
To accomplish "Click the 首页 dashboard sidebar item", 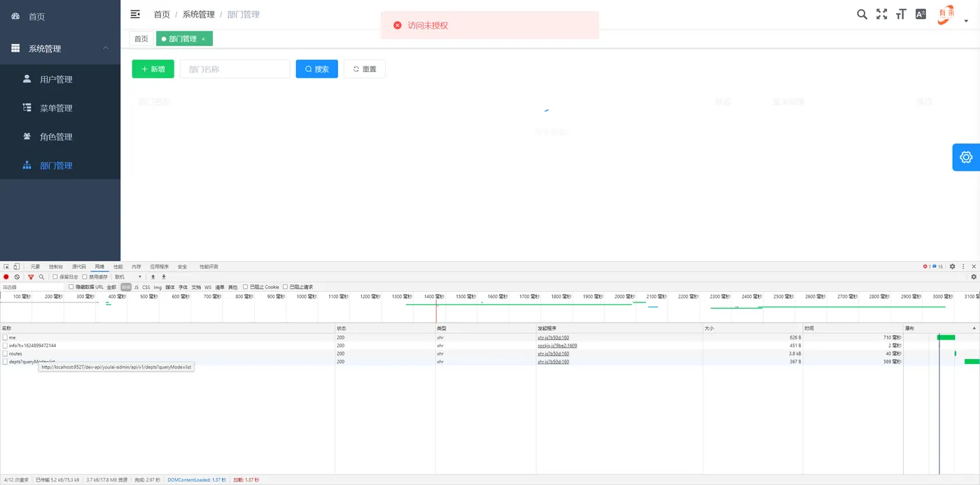I will tap(60, 16).
